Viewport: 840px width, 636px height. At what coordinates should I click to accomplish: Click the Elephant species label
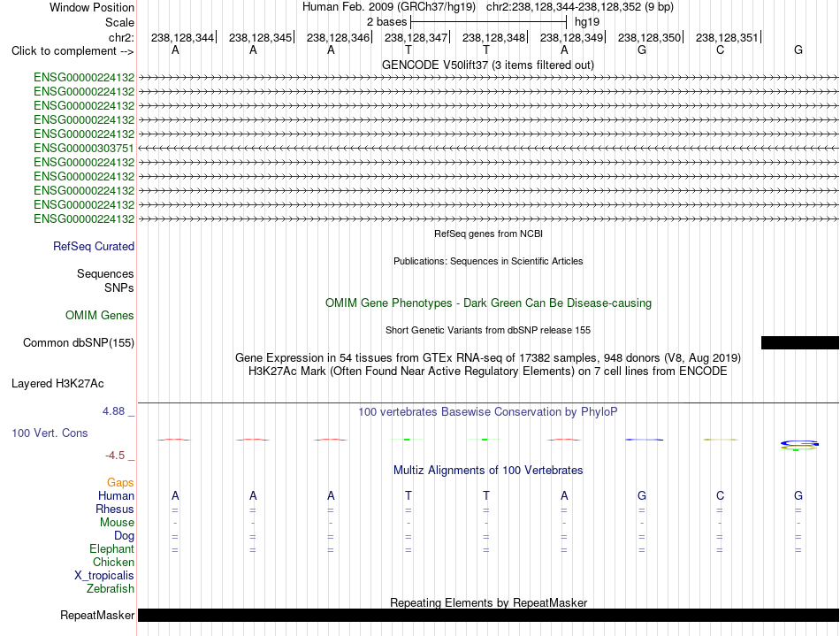tap(111, 548)
